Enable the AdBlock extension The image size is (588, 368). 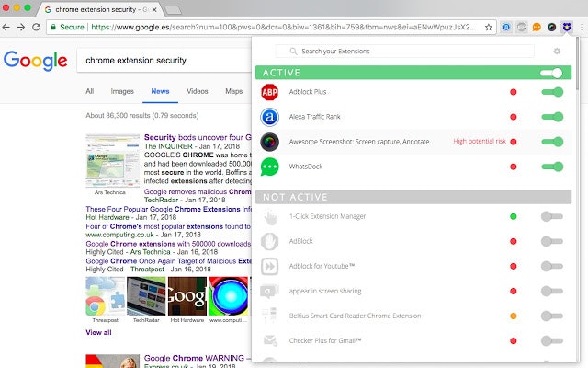tap(552, 241)
